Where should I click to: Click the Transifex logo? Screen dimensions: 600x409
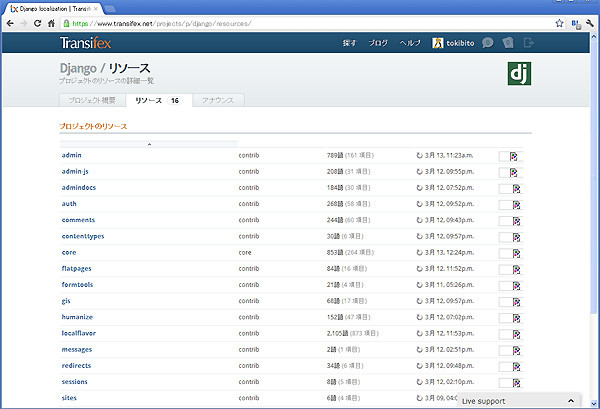point(85,43)
